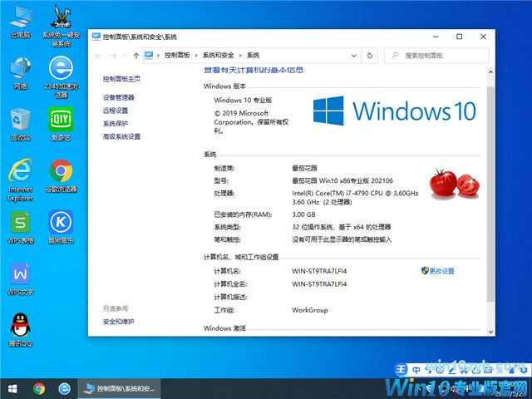Select 系统和安全 breadcrumb in address bar
Screen dimensions: 532x399
click(218, 56)
